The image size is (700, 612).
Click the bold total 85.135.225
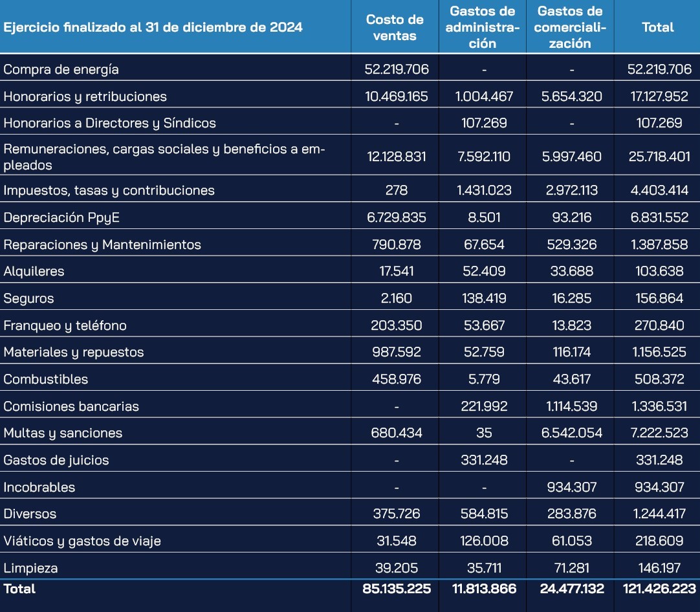pyautogui.click(x=397, y=589)
